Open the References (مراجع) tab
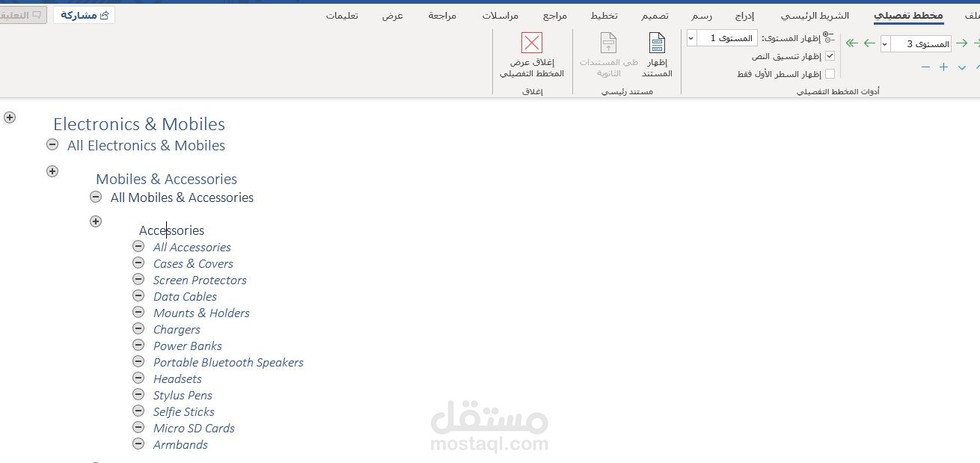Screen dimensions: 980x463 click(555, 15)
